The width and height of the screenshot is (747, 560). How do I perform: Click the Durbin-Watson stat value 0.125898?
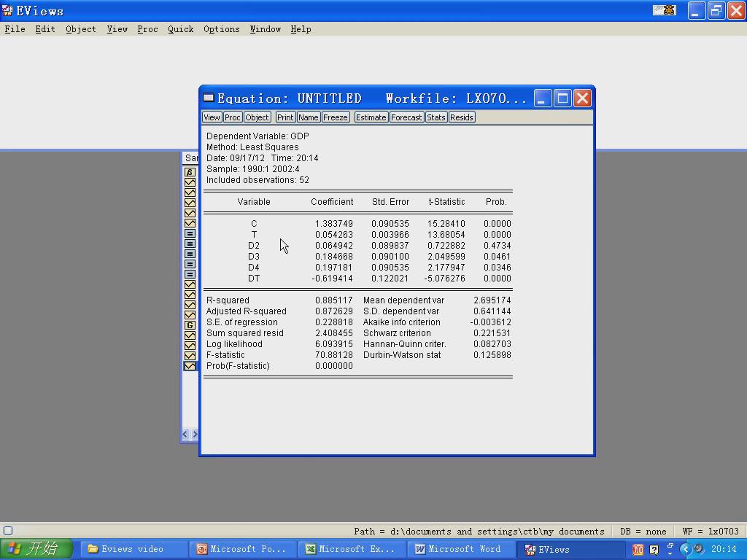point(492,355)
